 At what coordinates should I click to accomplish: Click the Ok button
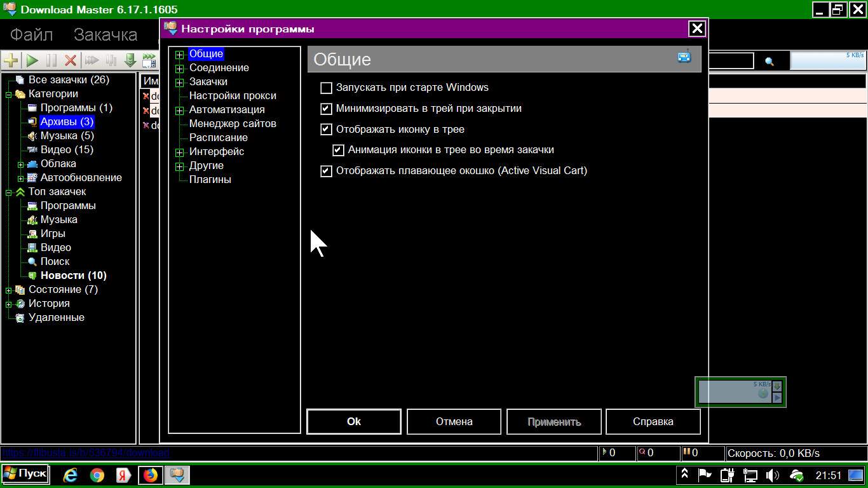pyautogui.click(x=354, y=421)
